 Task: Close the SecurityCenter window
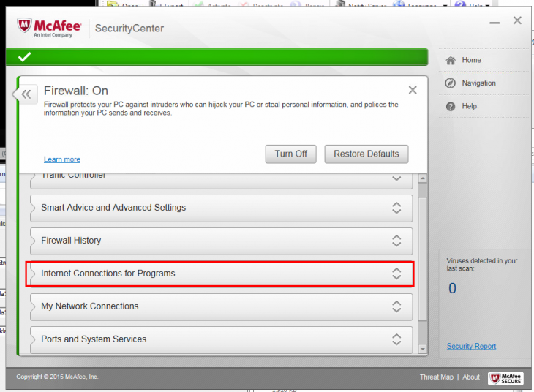click(x=517, y=20)
